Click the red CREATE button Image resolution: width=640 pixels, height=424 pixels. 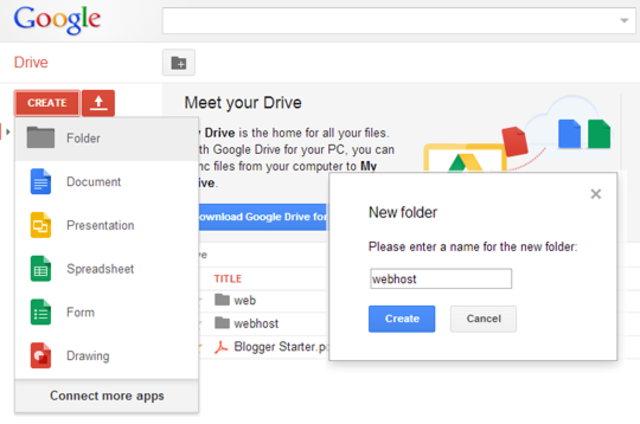[x=47, y=103]
